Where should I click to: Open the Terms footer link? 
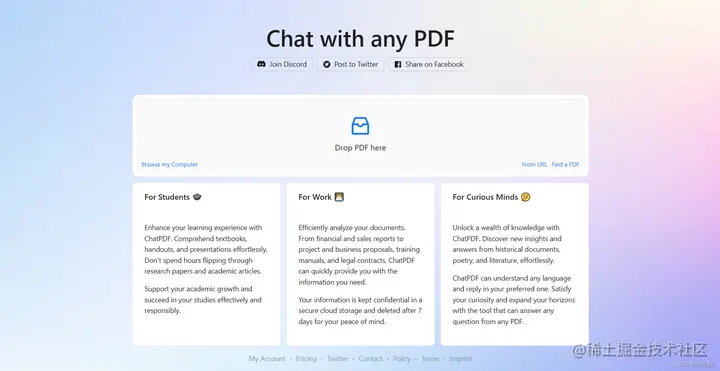tap(430, 359)
